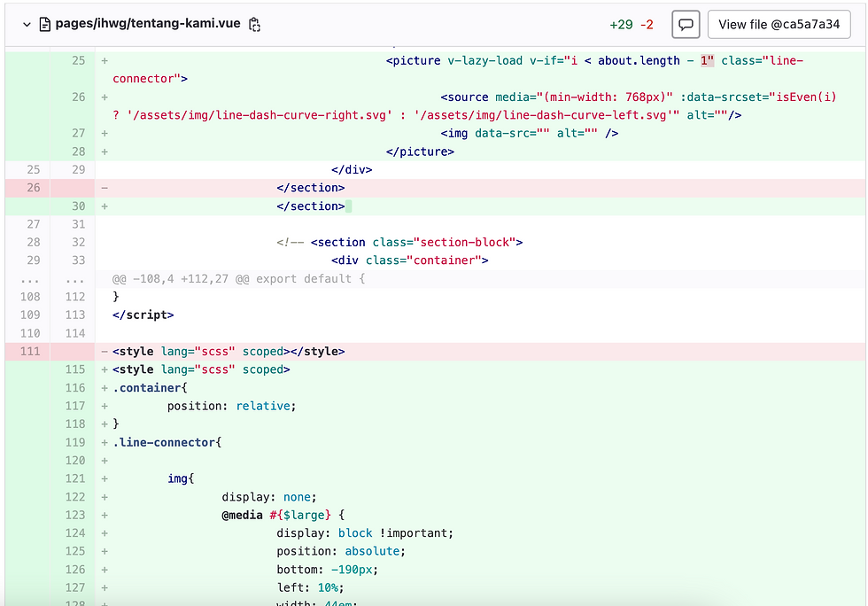The image size is (868, 606).
Task: Collapse the tentang-kami.vue file diff
Action: [27, 25]
